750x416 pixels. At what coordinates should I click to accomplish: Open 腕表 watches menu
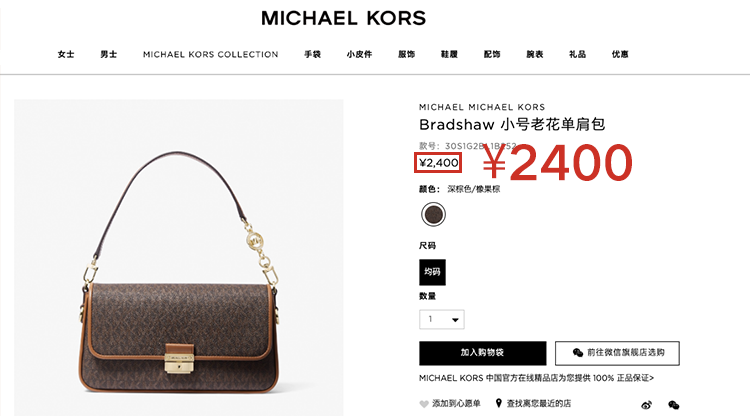(x=535, y=54)
